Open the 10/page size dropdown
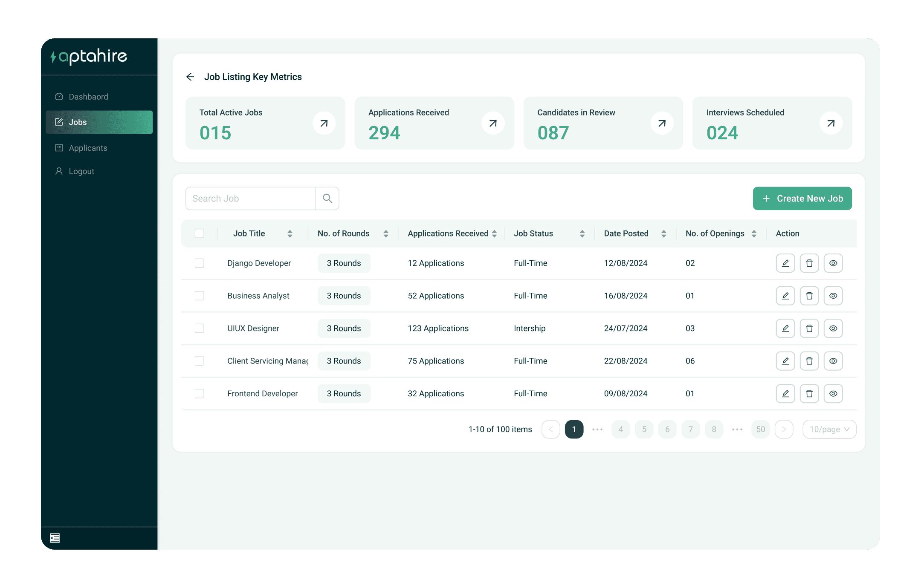 pos(829,429)
